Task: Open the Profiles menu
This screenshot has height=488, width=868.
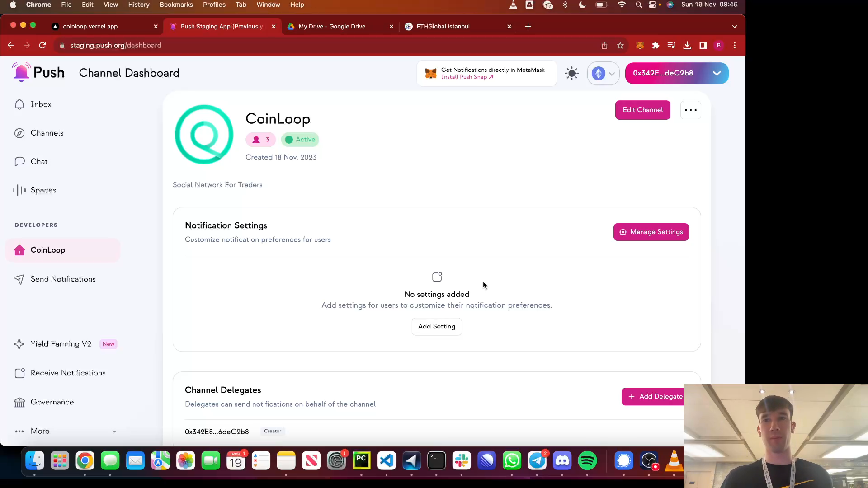Action: click(x=214, y=5)
